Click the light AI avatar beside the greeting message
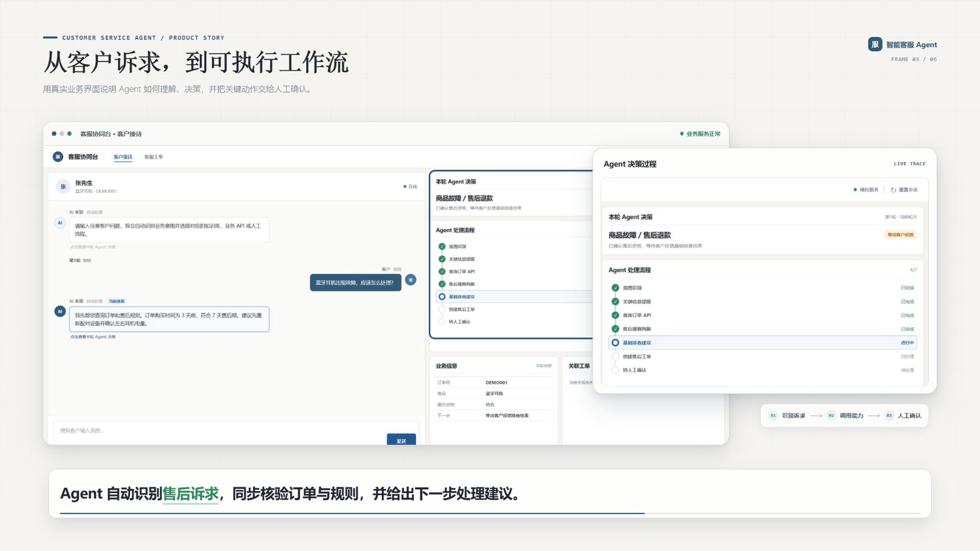The image size is (980, 551). 60,223
